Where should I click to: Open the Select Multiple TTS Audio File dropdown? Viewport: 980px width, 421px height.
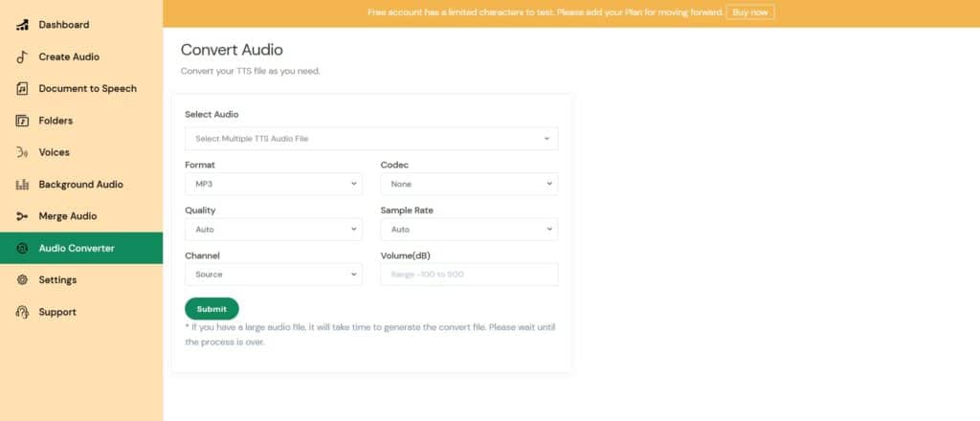pyautogui.click(x=371, y=139)
